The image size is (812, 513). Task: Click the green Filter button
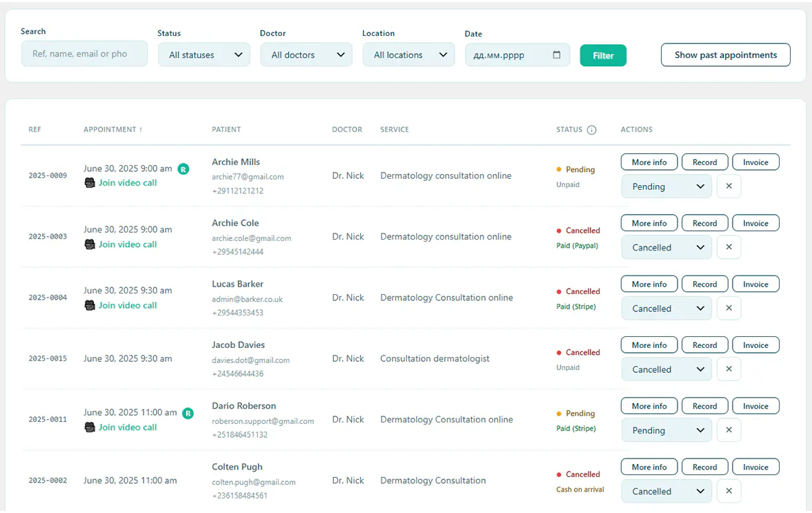pyautogui.click(x=603, y=55)
